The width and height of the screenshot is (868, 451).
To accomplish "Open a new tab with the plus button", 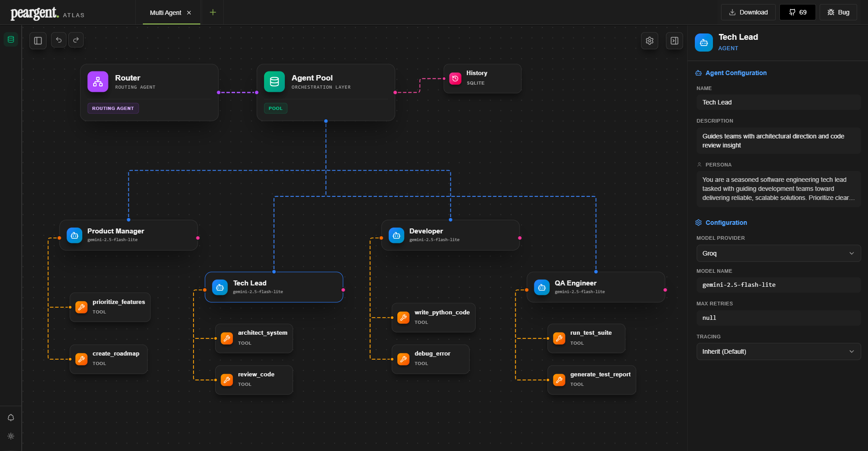I will tap(212, 12).
